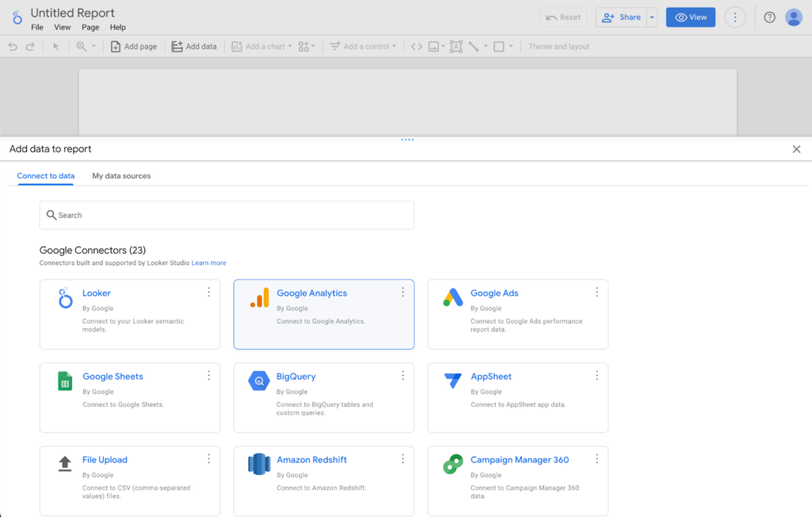Open Amazon Redshift card three-dot menu

click(x=403, y=459)
